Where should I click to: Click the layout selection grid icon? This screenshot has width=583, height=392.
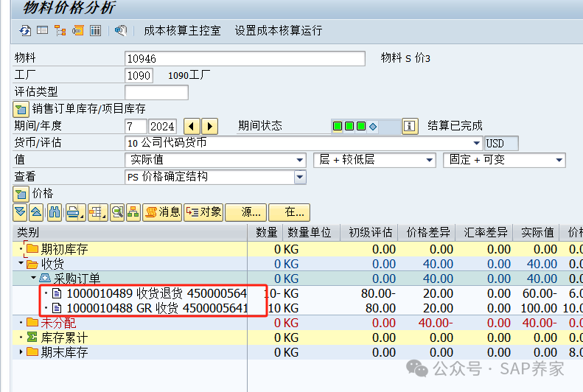coord(98,212)
